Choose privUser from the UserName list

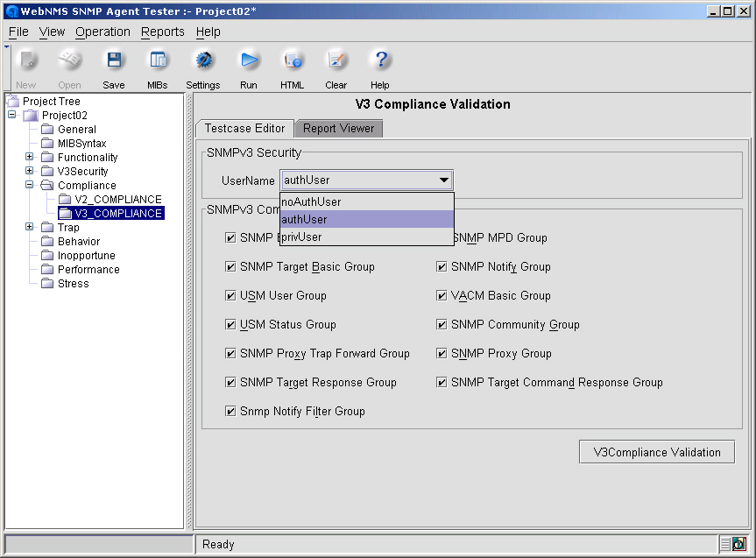pos(367,237)
